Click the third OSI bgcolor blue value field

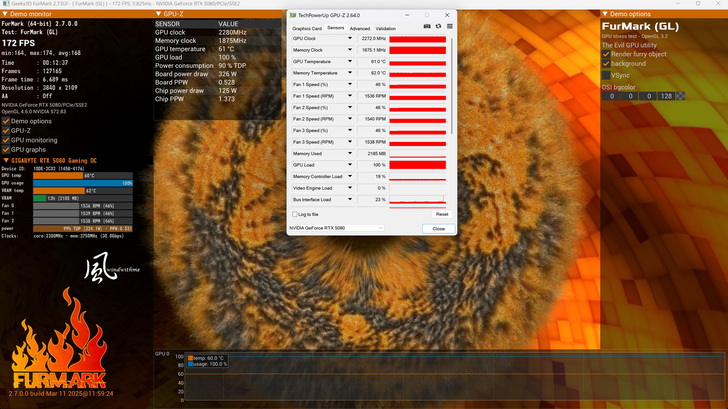(x=649, y=96)
